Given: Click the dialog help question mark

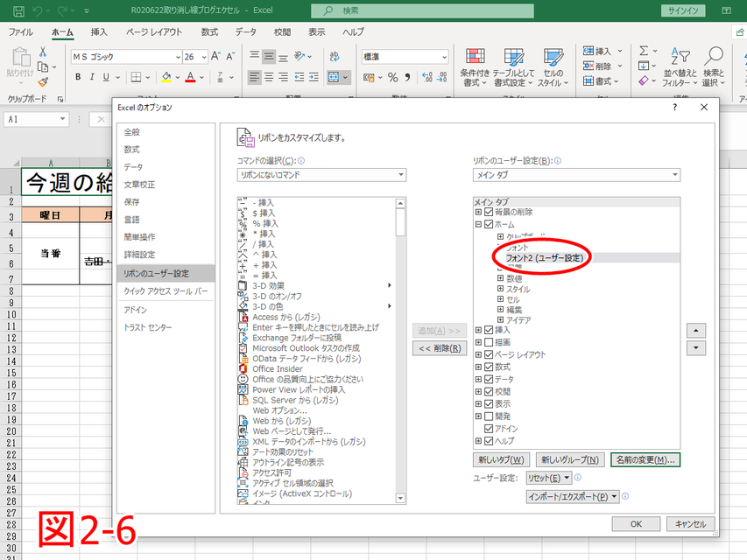Looking at the screenshot, I should pos(674,107).
